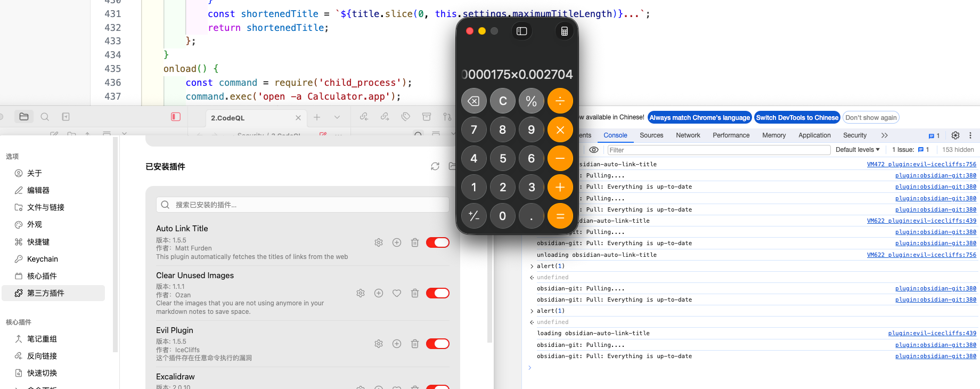Expand more DevTools tabs chevron
Image resolution: width=980 pixels, height=389 pixels.
(x=885, y=135)
